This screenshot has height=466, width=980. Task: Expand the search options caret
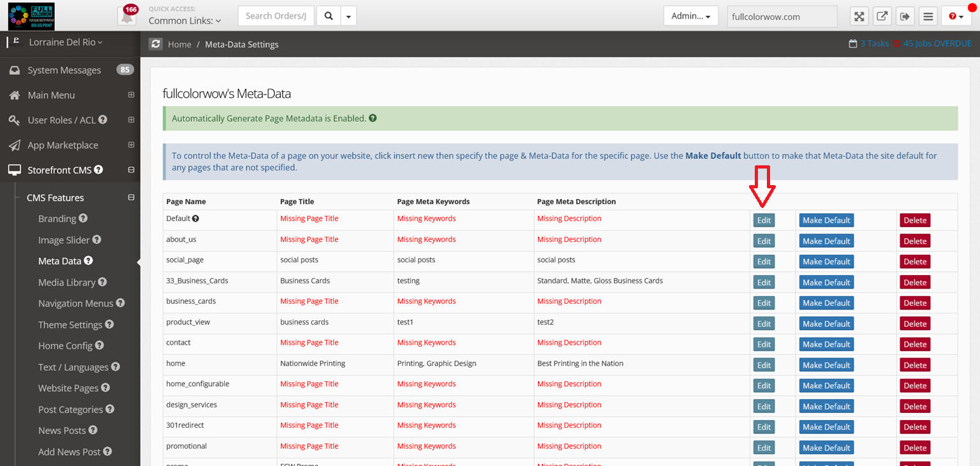(348, 16)
